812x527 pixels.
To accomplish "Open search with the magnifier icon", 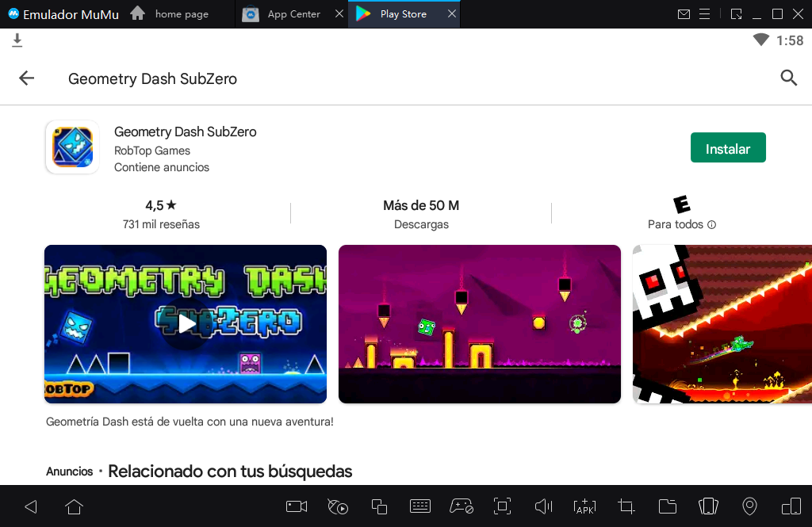I will pos(788,78).
